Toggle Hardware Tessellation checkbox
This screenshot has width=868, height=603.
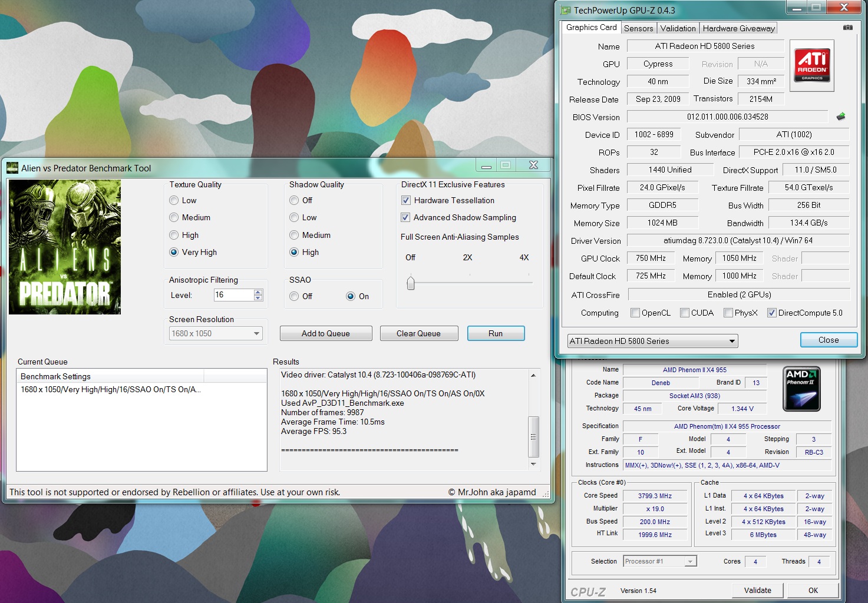pyautogui.click(x=406, y=201)
